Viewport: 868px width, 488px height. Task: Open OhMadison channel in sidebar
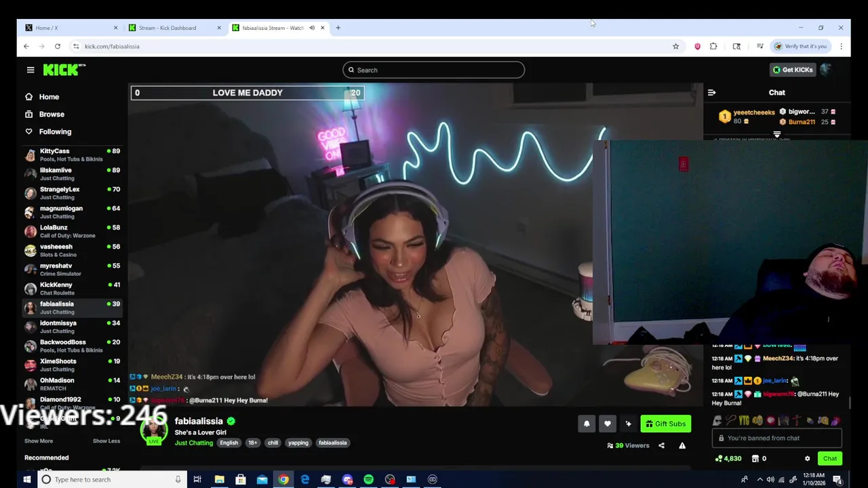[72, 384]
